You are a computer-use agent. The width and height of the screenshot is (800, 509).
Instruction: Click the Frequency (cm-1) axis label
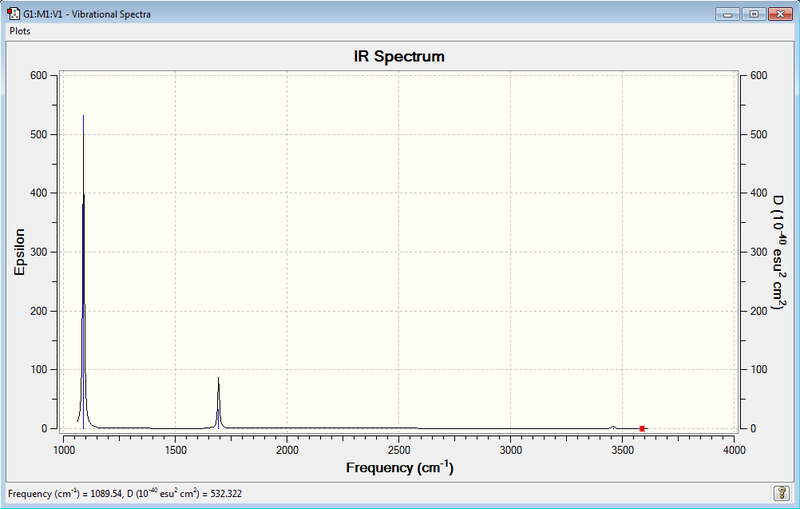tap(399, 467)
